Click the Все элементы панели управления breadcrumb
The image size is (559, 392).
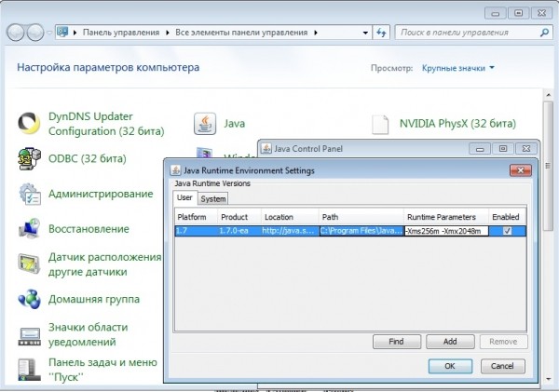pyautogui.click(x=241, y=33)
